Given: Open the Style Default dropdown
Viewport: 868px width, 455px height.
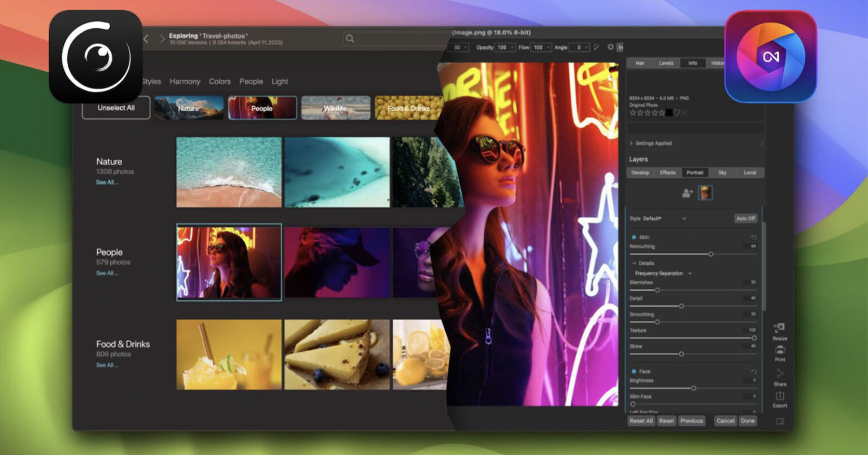Looking at the screenshot, I should coord(684,218).
